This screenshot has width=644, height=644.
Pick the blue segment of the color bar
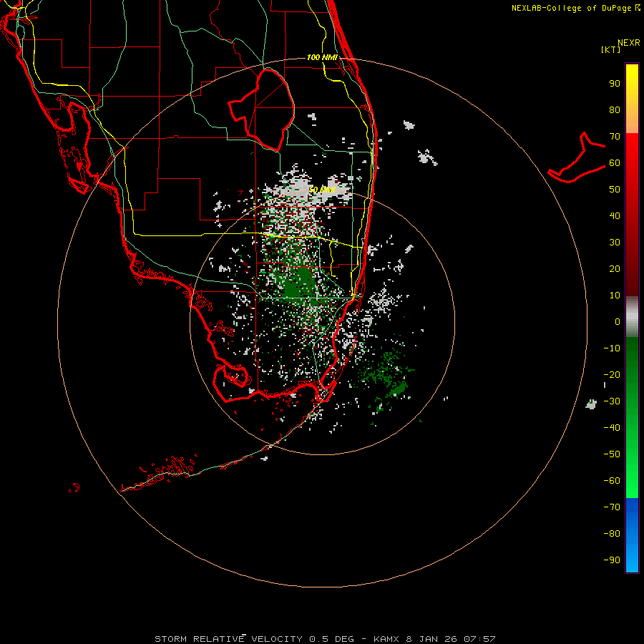pyautogui.click(x=632, y=535)
